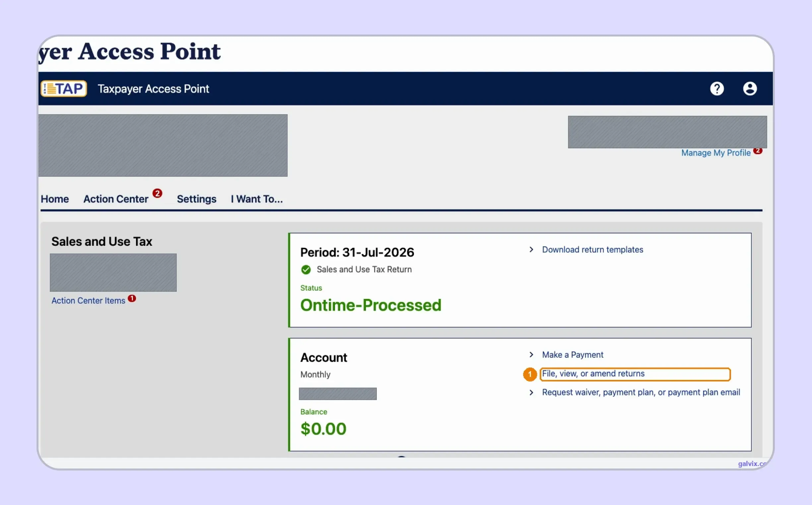Click the TAP logo icon
The height and width of the screenshot is (505, 812).
tap(64, 89)
